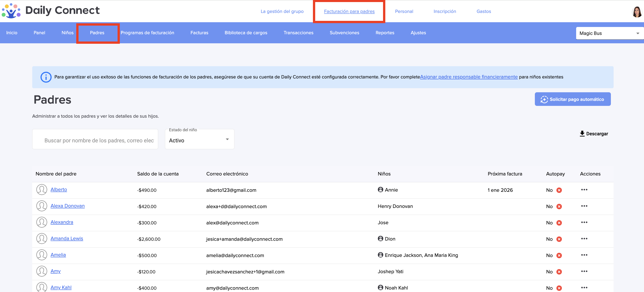644x292 pixels.
Task: Open the three-dot actions menu for Alberto
Action: pos(584,190)
